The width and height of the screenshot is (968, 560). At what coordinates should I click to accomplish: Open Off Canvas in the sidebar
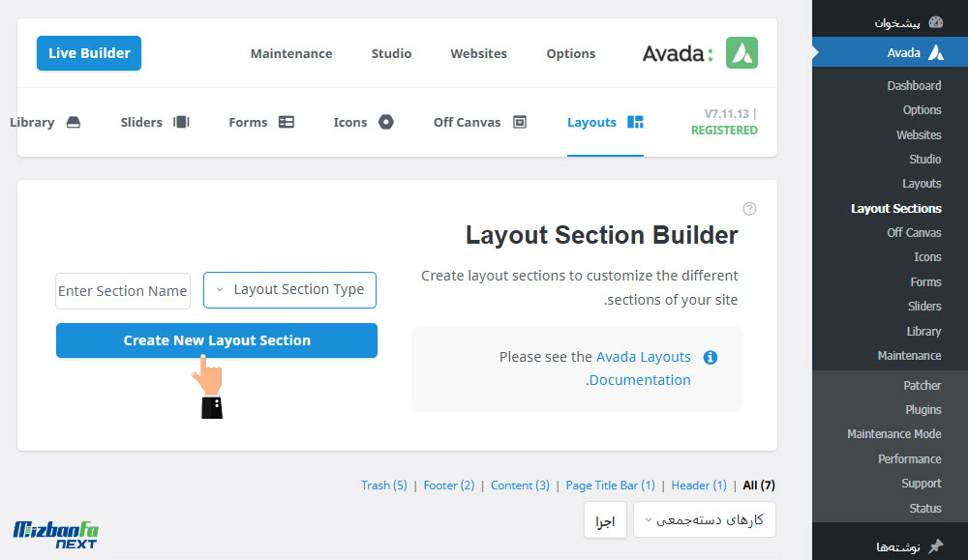tap(914, 232)
